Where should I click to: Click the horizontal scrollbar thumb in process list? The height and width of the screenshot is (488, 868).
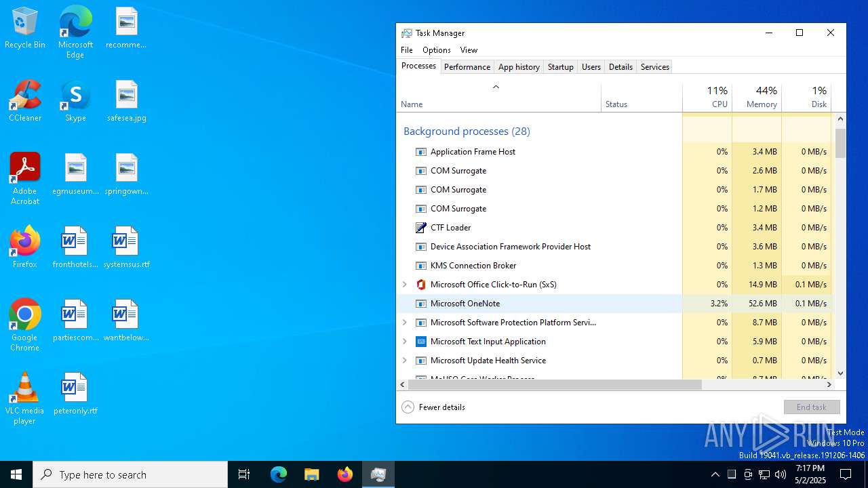point(555,384)
